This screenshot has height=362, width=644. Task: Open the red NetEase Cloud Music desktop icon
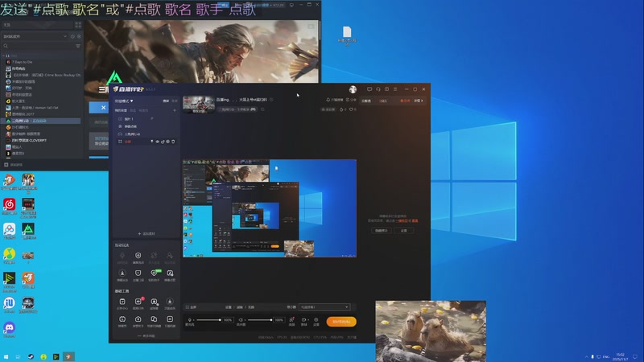[x=9, y=205]
